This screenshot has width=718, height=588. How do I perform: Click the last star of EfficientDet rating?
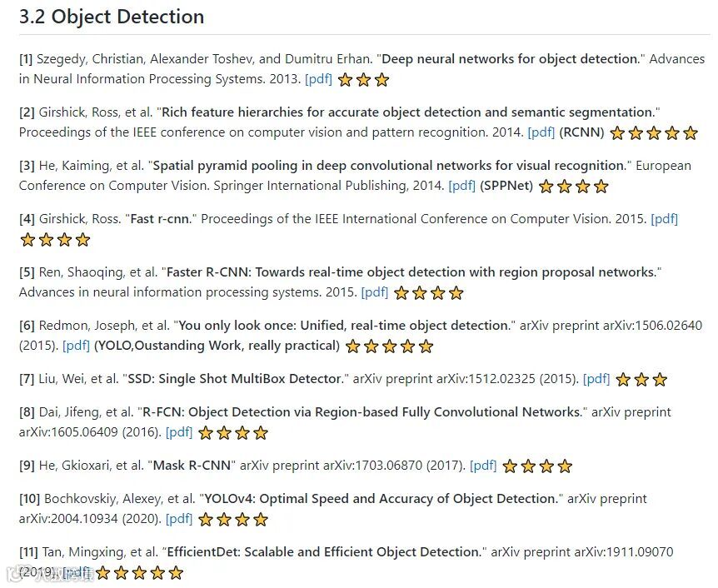(x=176, y=573)
